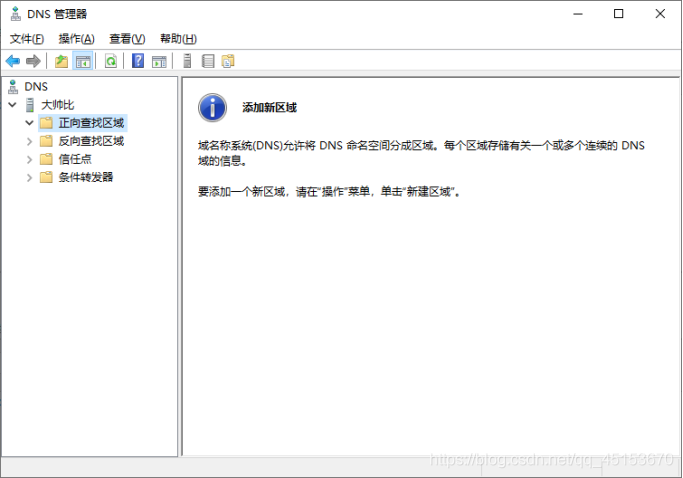The width and height of the screenshot is (683, 478).
Task: Click the DNS Manager title bar app icon
Action: 16,14
